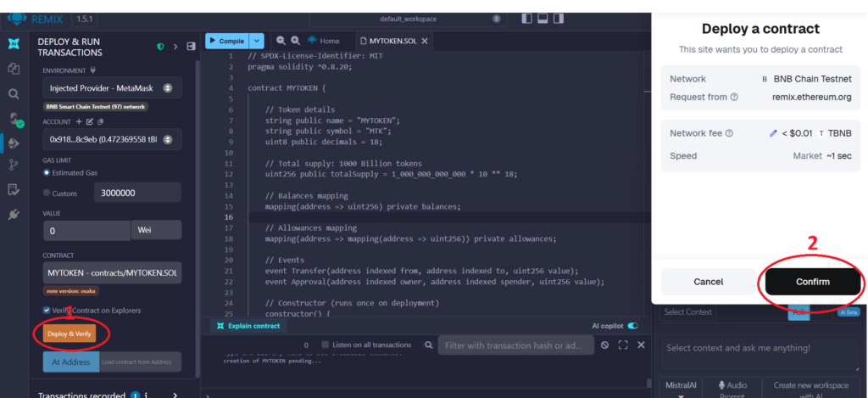Enable Listen on all transactions checkbox

coord(326,345)
